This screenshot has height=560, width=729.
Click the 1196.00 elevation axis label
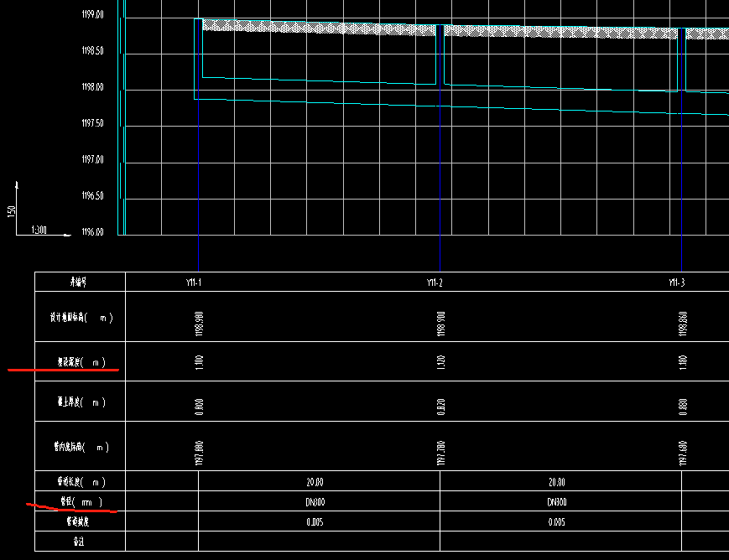(x=92, y=232)
